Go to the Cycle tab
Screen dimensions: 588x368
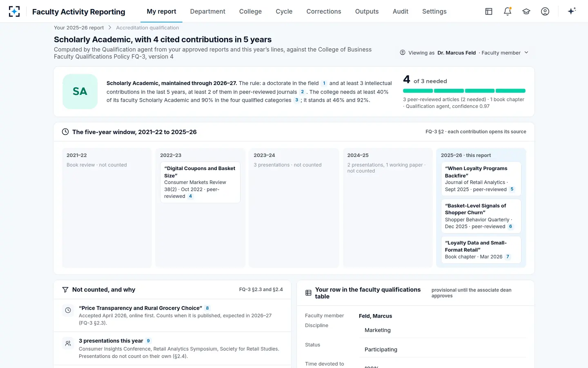[x=284, y=11]
